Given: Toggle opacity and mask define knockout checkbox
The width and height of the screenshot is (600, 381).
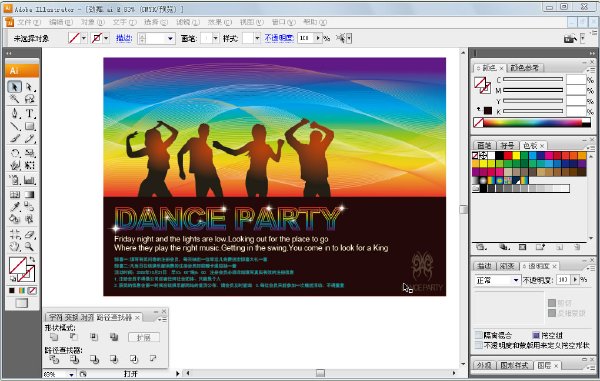Looking at the screenshot, I should point(479,345).
